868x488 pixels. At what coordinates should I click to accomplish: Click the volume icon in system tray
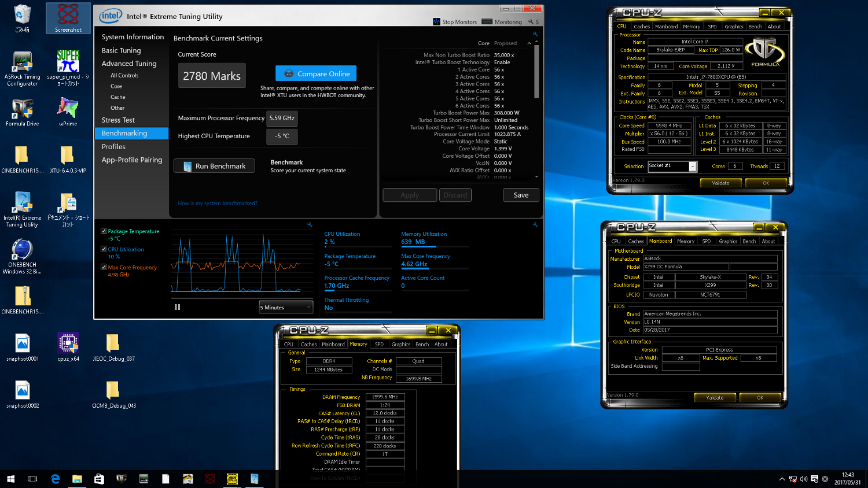tap(803, 479)
